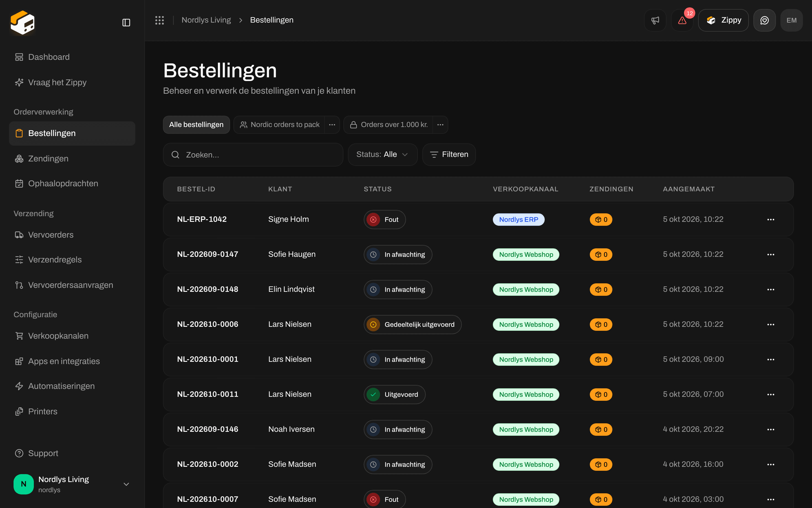This screenshot has height=508, width=812.
Task: Open Vervoerders in sidebar
Action: tap(72, 235)
